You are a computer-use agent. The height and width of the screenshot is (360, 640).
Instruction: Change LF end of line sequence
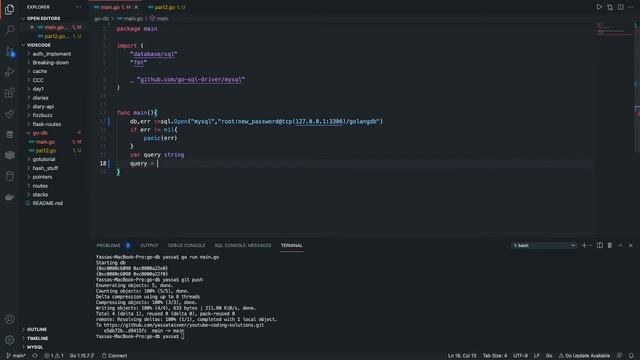(x=536, y=356)
